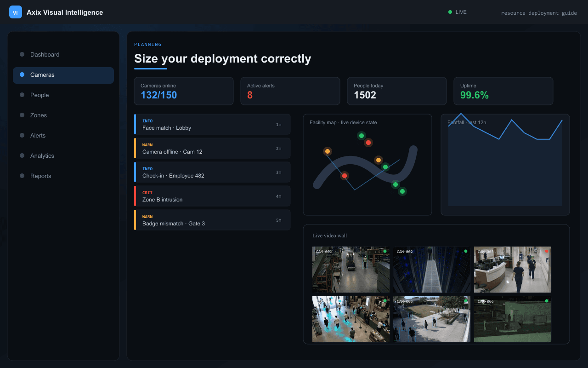
Task: Click the Size your deployment correctly heading
Action: coord(223,58)
